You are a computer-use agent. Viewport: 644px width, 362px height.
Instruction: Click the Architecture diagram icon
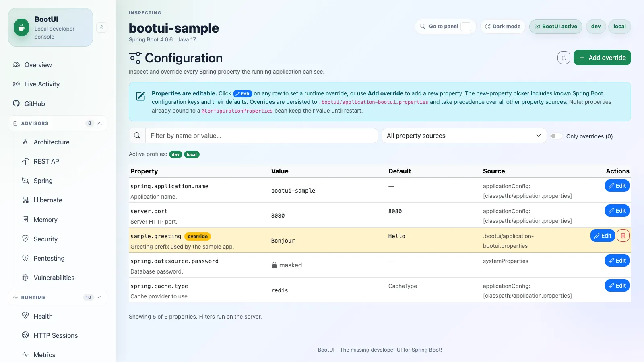[x=25, y=142]
